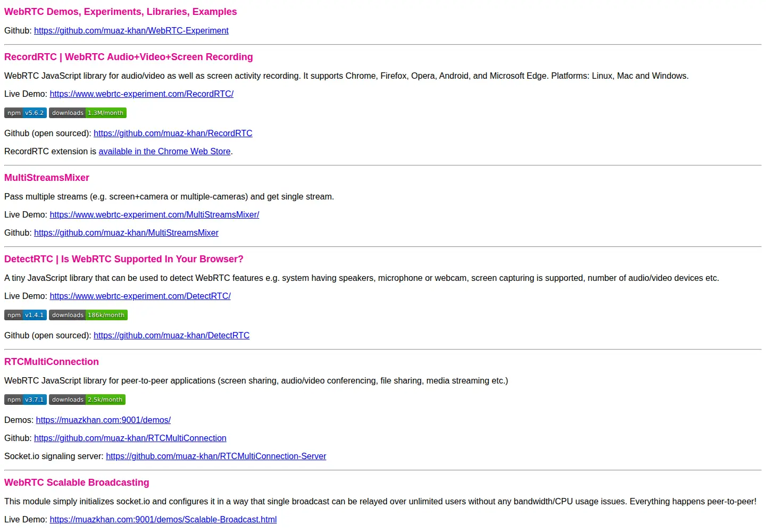Open the MultiStreamsMixer live demo link
766x532 pixels.
coord(154,215)
